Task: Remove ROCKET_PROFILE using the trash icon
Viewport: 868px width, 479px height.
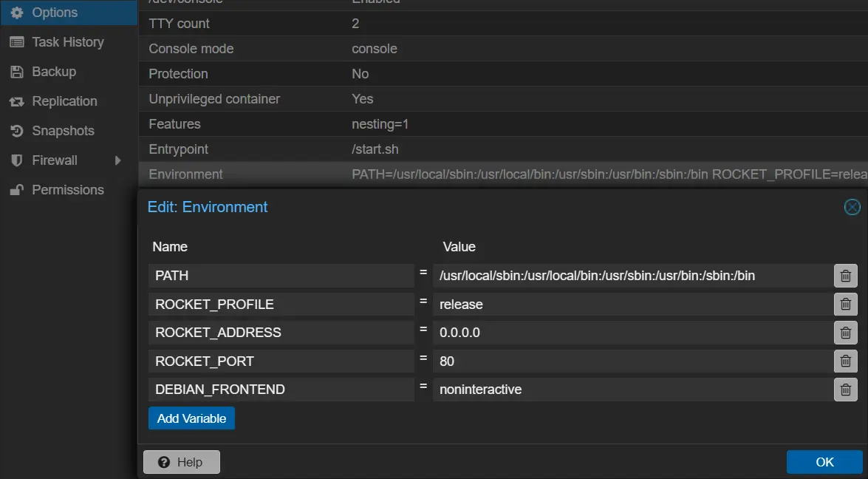Action: click(845, 304)
